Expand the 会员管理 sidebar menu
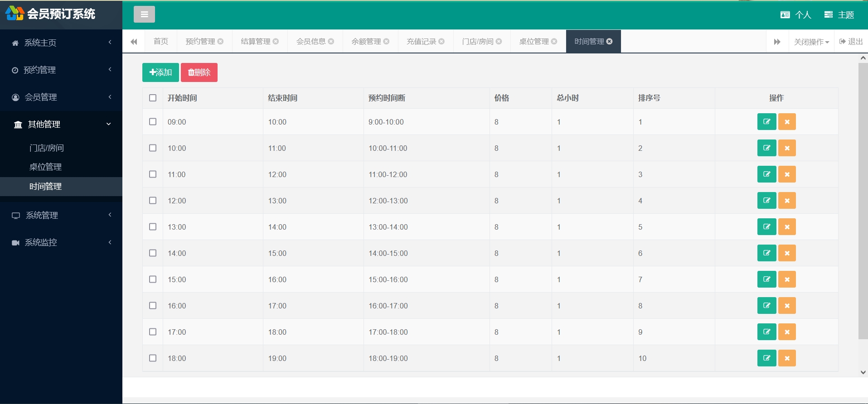868x404 pixels. point(61,97)
